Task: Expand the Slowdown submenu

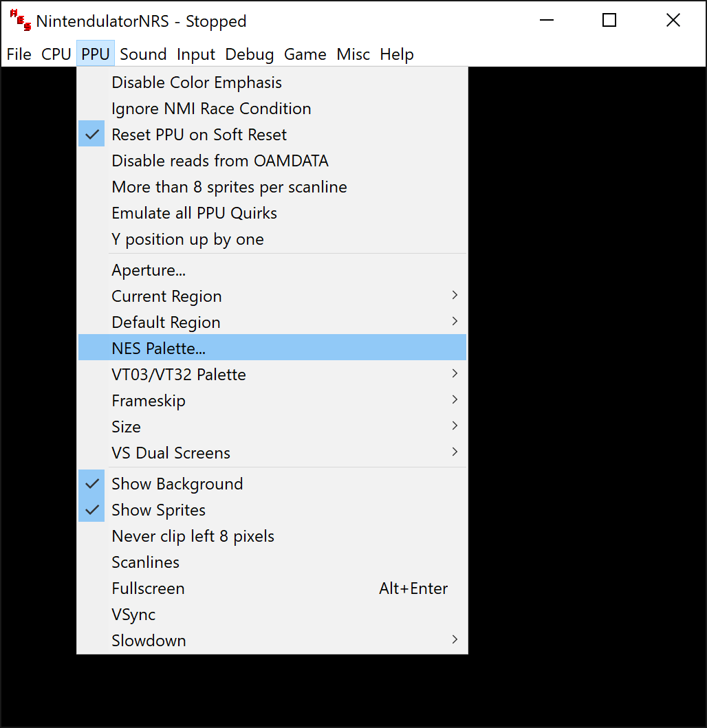Action: pyautogui.click(x=272, y=640)
